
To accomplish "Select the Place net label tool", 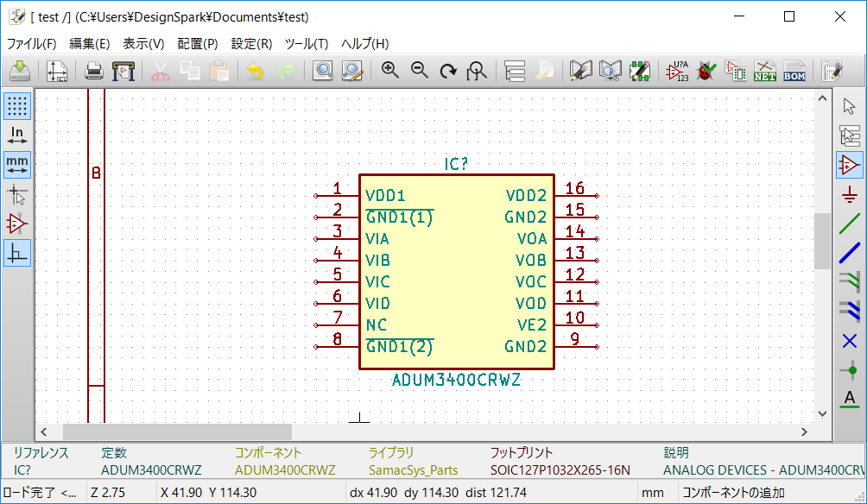I will [x=850, y=399].
